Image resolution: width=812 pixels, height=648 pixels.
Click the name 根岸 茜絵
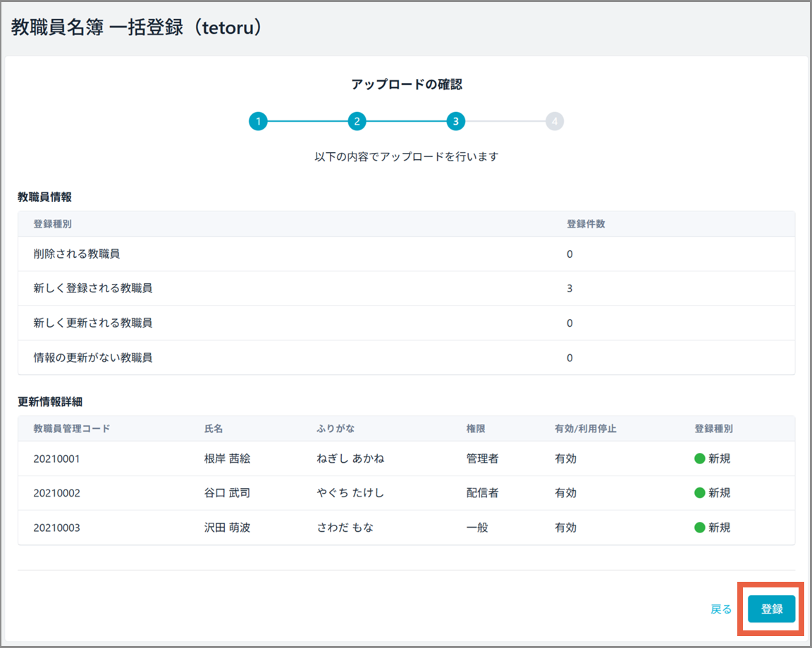click(228, 459)
